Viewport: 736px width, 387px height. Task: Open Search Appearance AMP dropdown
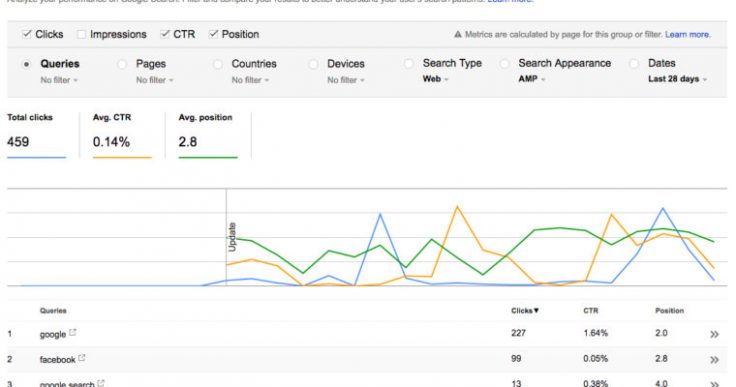coord(531,79)
